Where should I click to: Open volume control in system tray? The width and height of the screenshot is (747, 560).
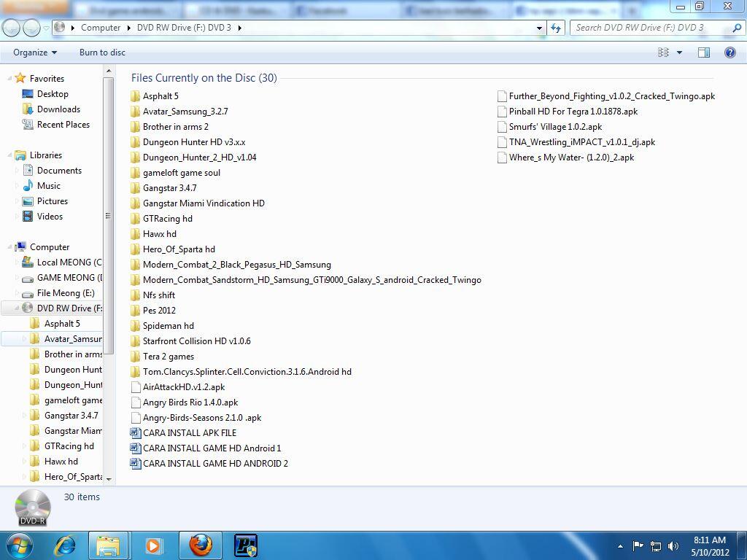coord(673,546)
